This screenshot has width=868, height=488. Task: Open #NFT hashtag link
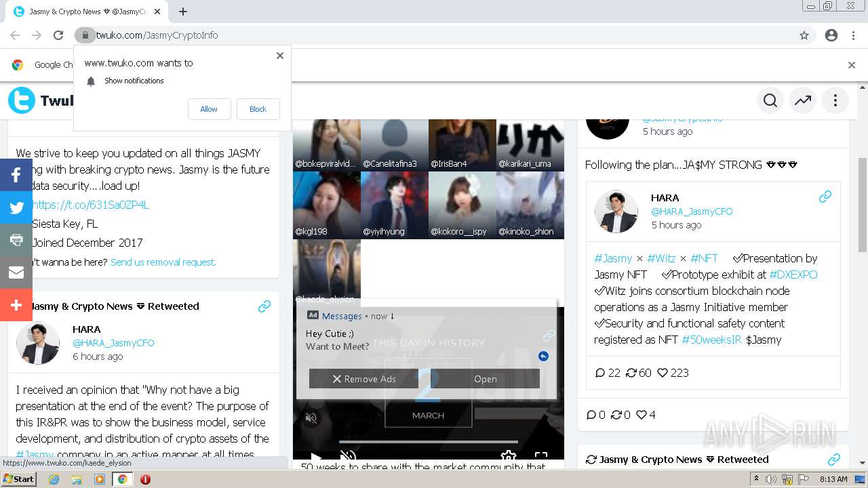705,258
